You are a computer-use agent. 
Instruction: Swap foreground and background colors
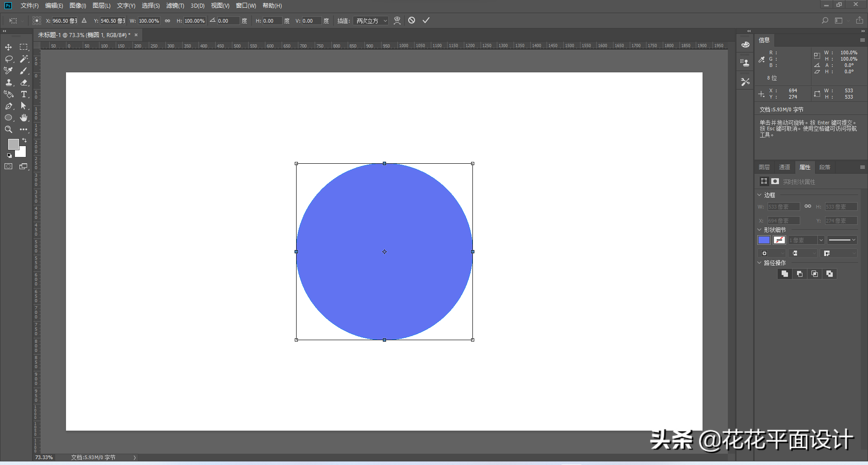point(24,141)
